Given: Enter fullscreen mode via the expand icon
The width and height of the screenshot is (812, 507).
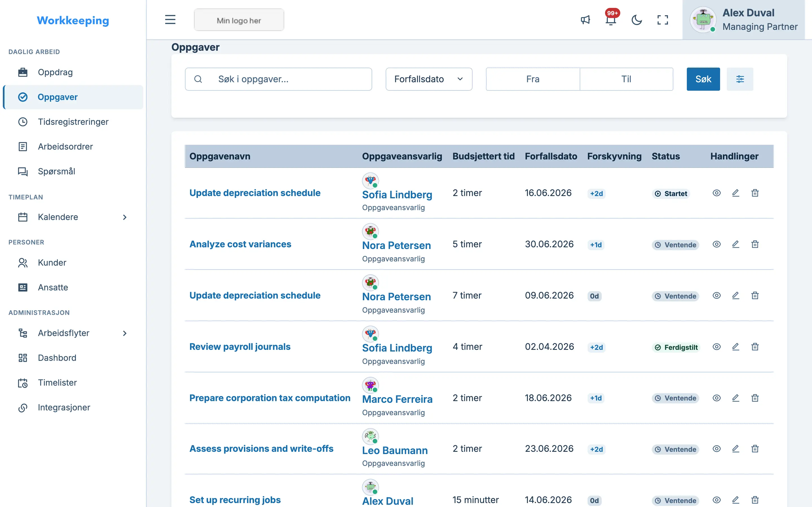Looking at the screenshot, I should point(662,20).
